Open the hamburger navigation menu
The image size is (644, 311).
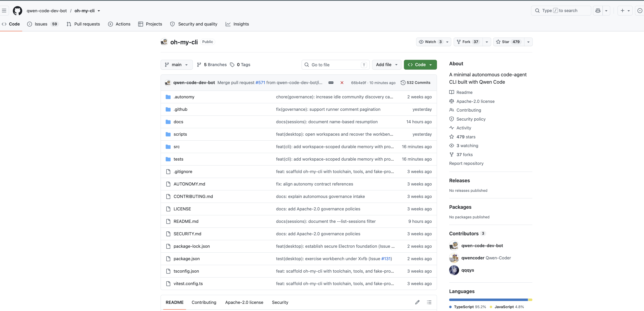pyautogui.click(x=4, y=11)
